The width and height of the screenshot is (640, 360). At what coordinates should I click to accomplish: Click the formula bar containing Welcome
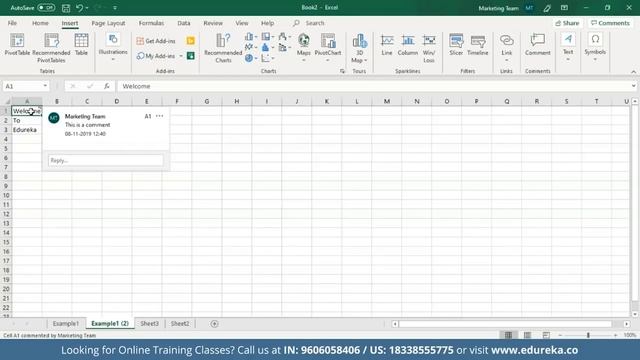[373, 86]
